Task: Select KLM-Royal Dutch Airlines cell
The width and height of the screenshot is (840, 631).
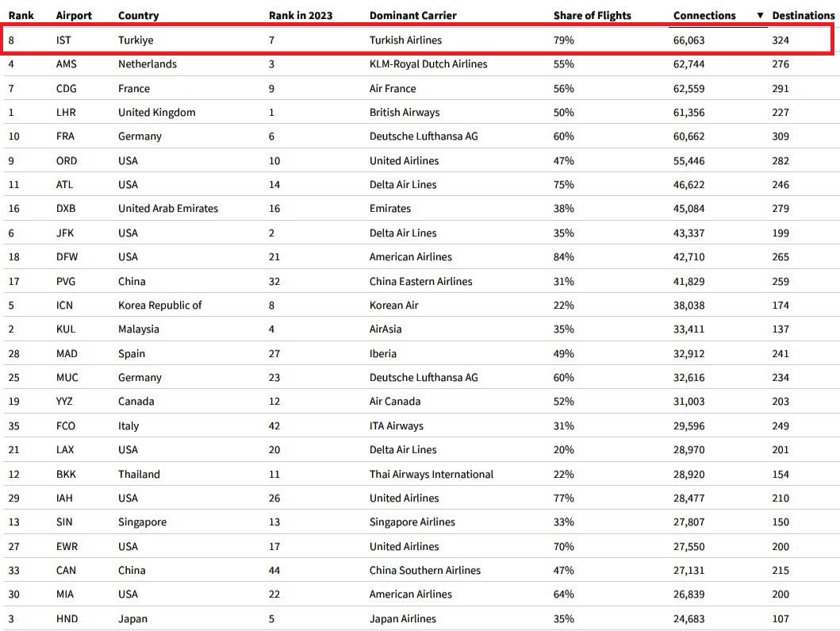Action: pyautogui.click(x=428, y=64)
